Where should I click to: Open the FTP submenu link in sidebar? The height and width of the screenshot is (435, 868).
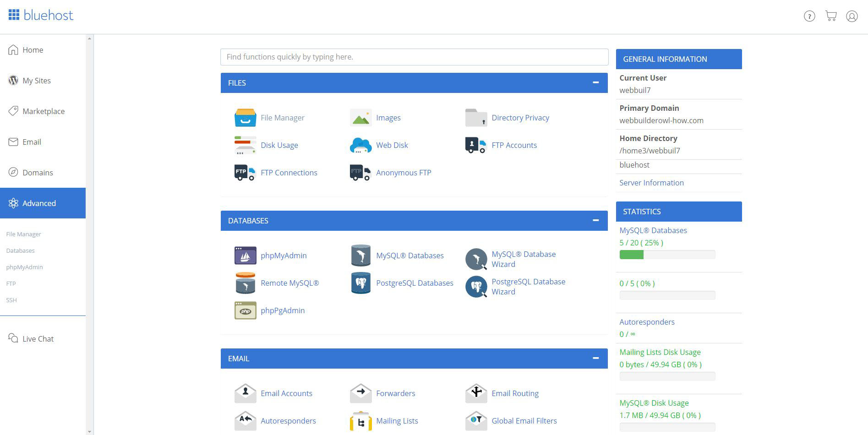pyautogui.click(x=11, y=283)
